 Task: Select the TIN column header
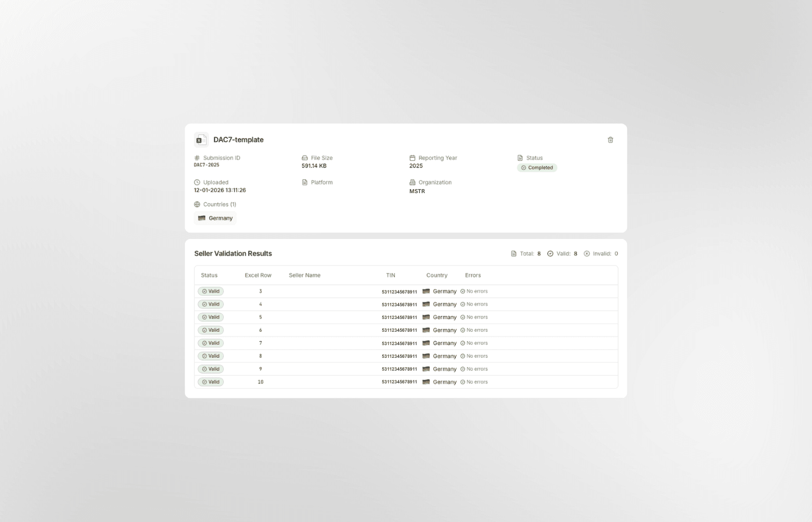390,275
